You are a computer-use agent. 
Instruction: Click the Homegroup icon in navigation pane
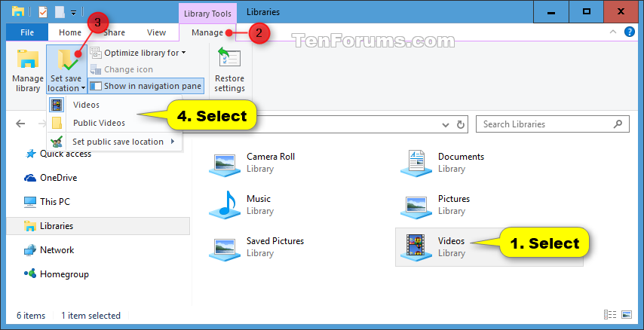click(30, 273)
